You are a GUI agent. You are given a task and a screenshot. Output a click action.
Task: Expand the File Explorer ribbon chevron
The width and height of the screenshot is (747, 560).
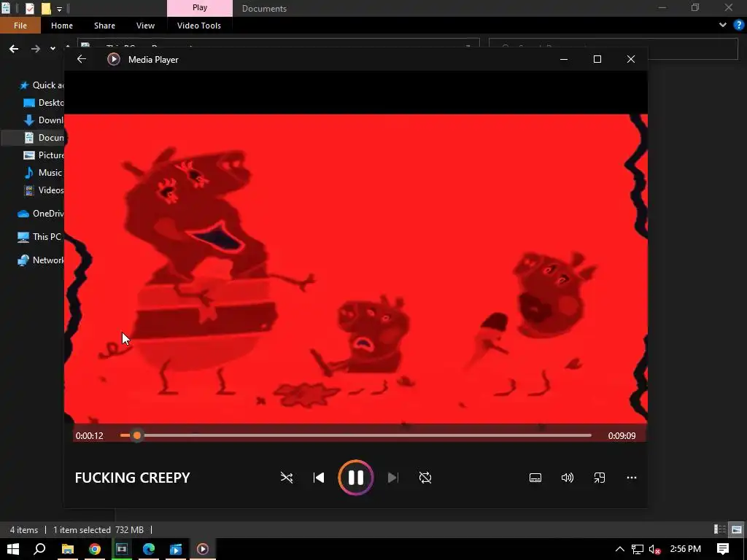[x=723, y=26]
